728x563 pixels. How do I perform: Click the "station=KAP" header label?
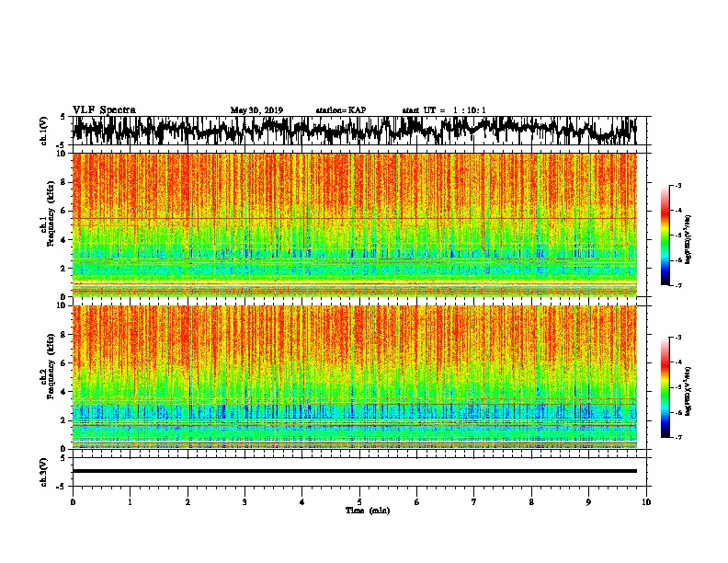click(x=341, y=110)
